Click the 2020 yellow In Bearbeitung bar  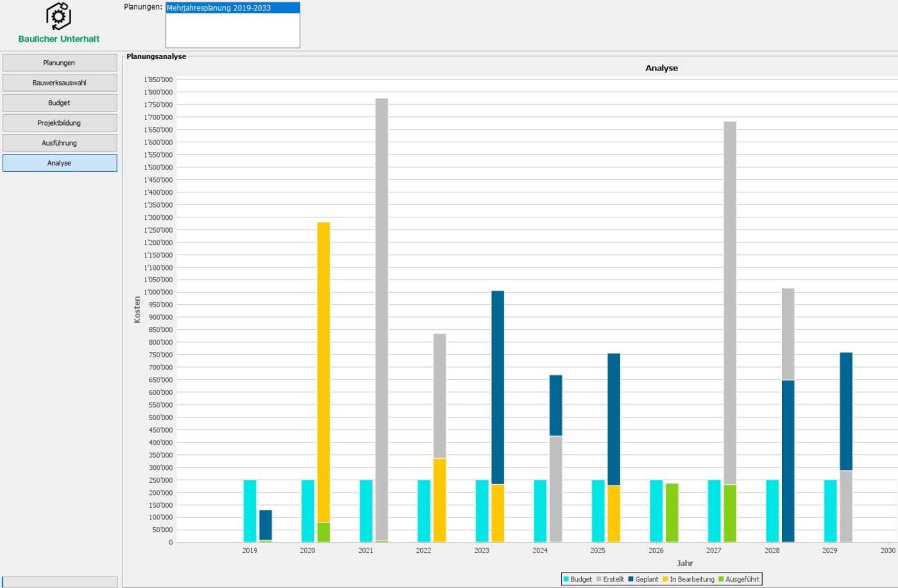[323, 372]
